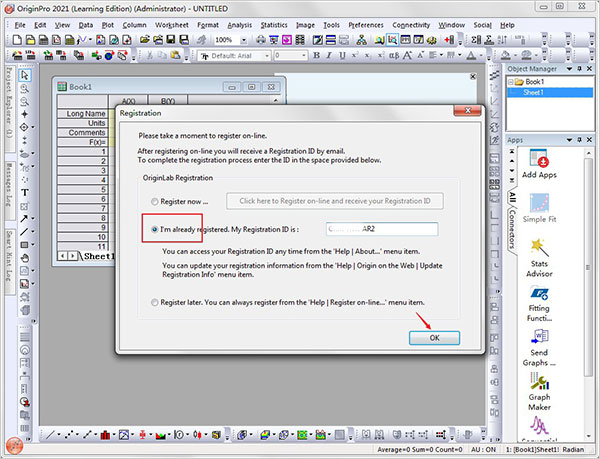Click the Origin start button at bottom-left
This screenshot has height=459, width=600.
click(x=14, y=446)
